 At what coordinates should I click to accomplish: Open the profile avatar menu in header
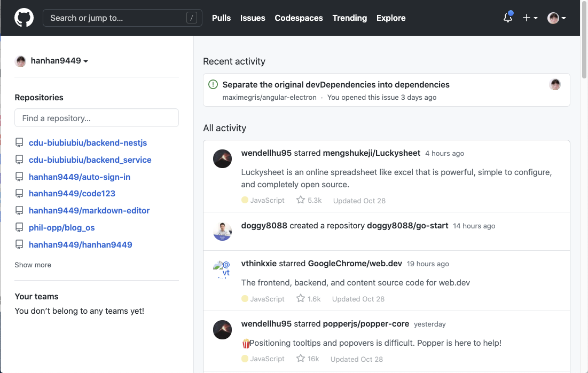click(x=556, y=18)
